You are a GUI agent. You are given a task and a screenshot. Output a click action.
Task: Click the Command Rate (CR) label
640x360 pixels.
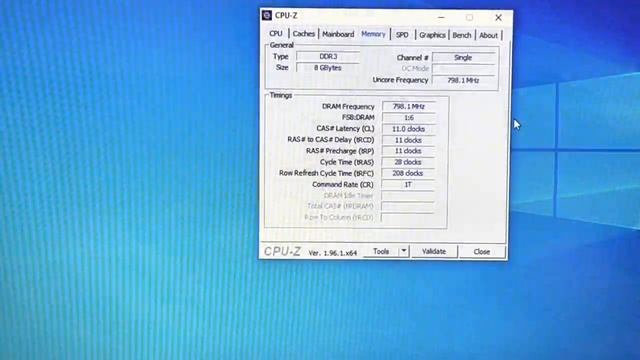[343, 184]
